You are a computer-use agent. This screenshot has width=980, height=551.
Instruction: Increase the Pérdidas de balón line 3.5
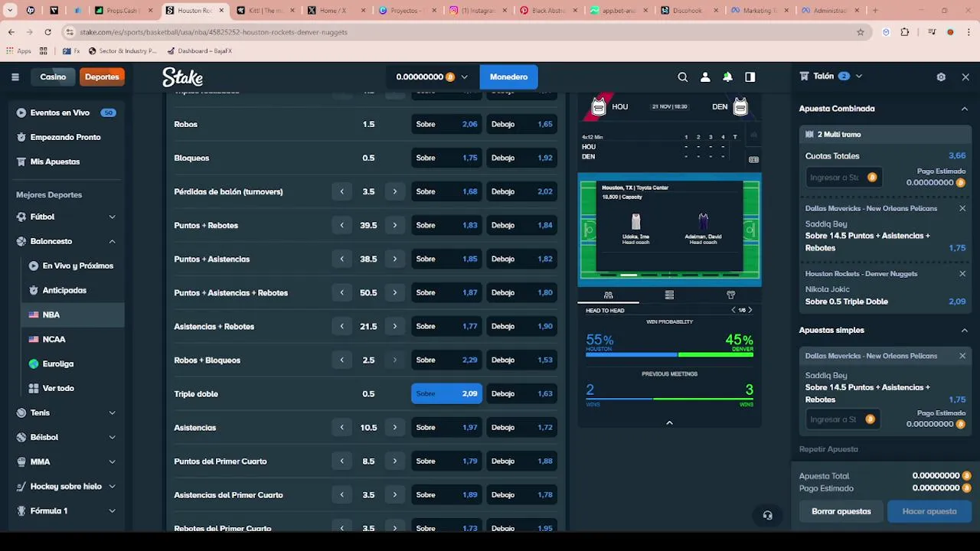394,191
